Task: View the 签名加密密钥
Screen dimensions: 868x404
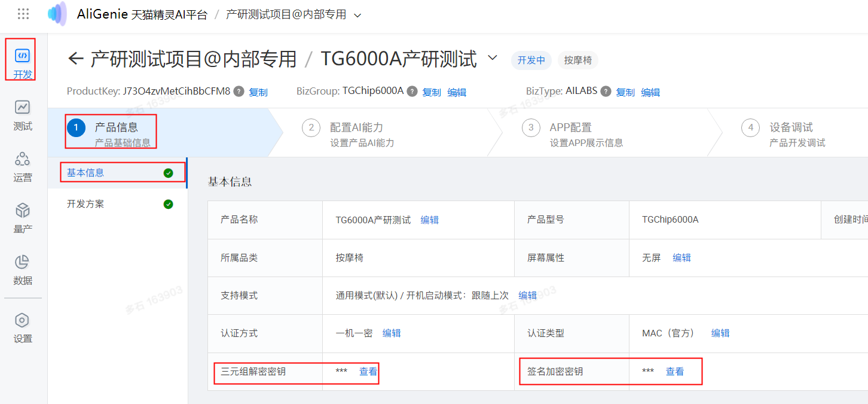Action: [x=675, y=371]
